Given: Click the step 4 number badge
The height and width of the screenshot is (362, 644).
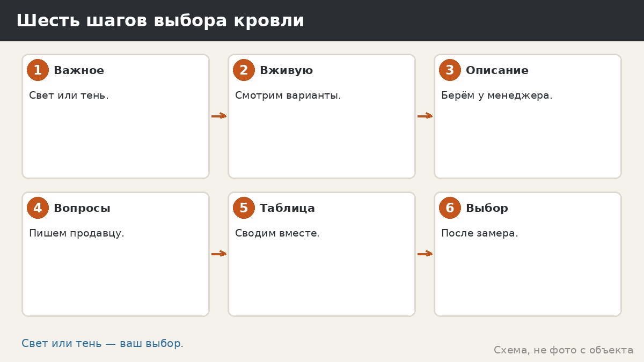Looking at the screenshot, I should (38, 208).
